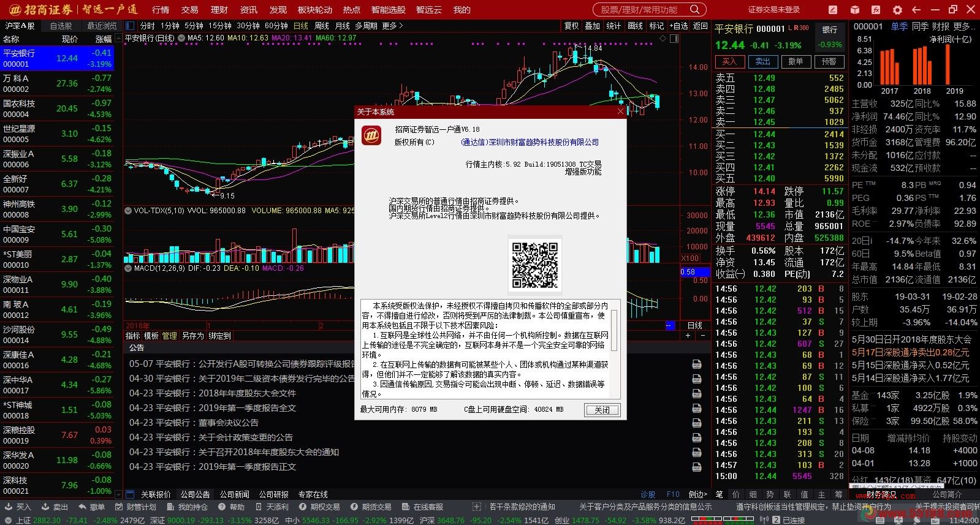Open the 智能选股 menu
Viewport: 980px width, 525px height.
tap(389, 10)
